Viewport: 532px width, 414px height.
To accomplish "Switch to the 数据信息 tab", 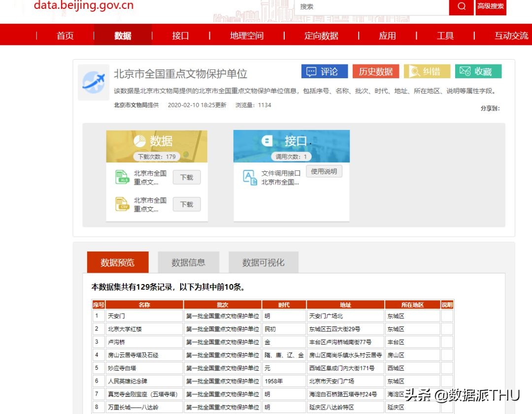I will [188, 262].
